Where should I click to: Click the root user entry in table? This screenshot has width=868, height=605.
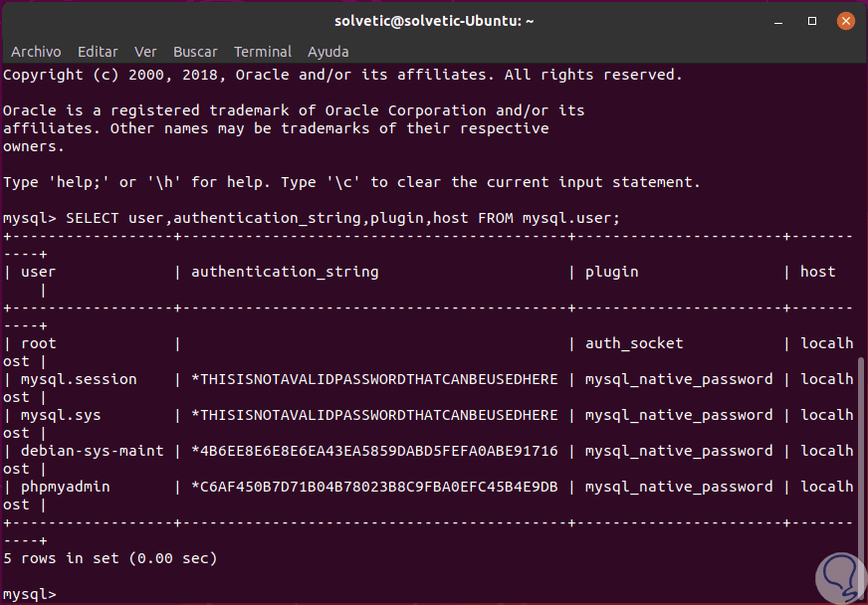(x=39, y=343)
